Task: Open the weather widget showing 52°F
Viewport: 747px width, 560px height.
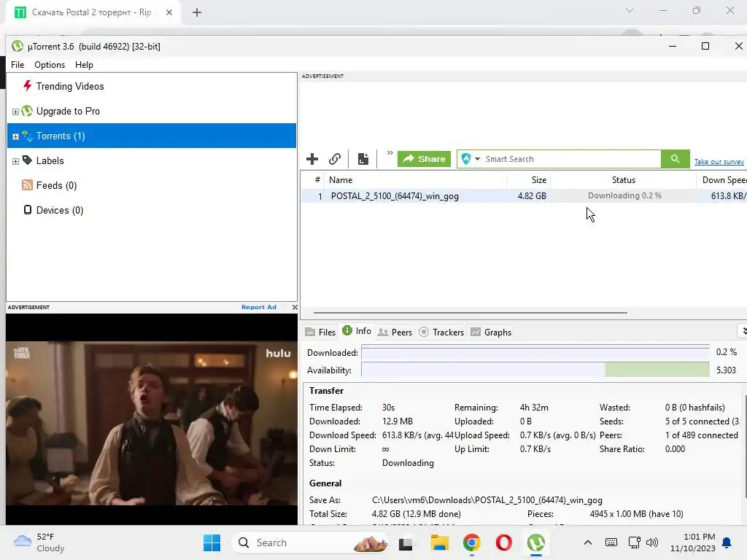Action: click(39, 542)
